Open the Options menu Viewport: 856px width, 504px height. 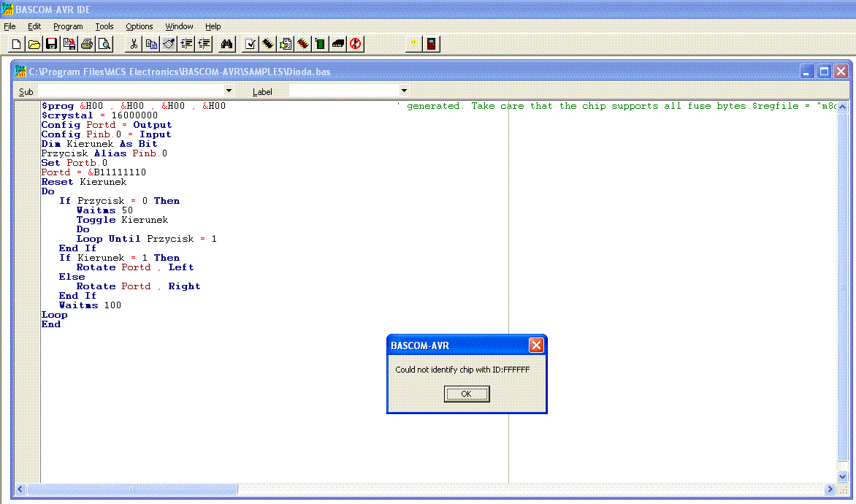[x=140, y=26]
